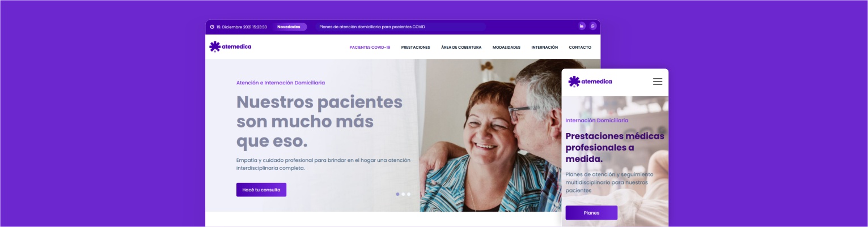
Task: Click the Novedades badge
Action: pyautogui.click(x=289, y=27)
